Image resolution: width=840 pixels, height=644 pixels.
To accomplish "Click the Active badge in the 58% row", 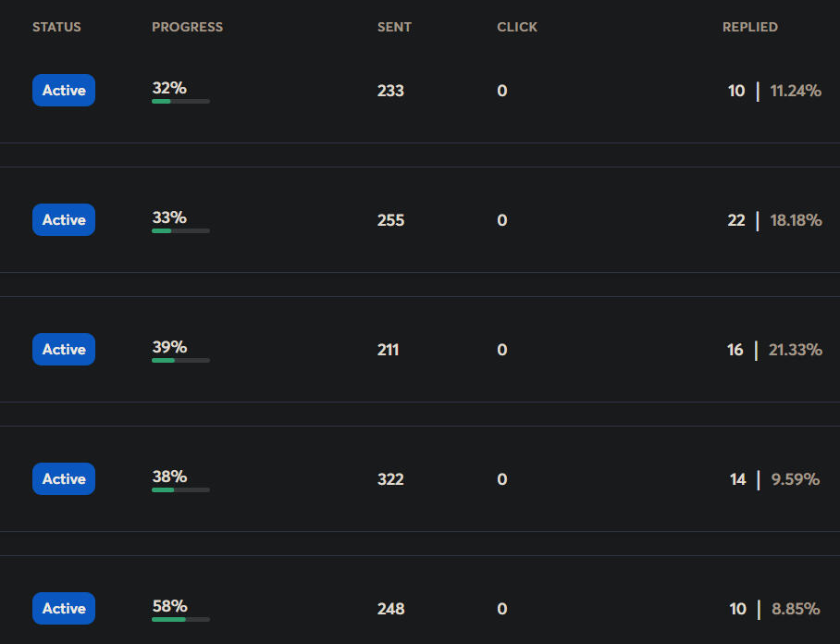I will click(64, 608).
